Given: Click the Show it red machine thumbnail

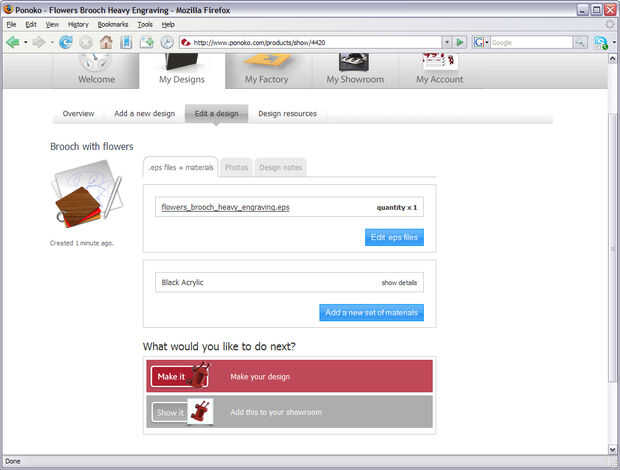Looking at the screenshot, I should (x=200, y=411).
